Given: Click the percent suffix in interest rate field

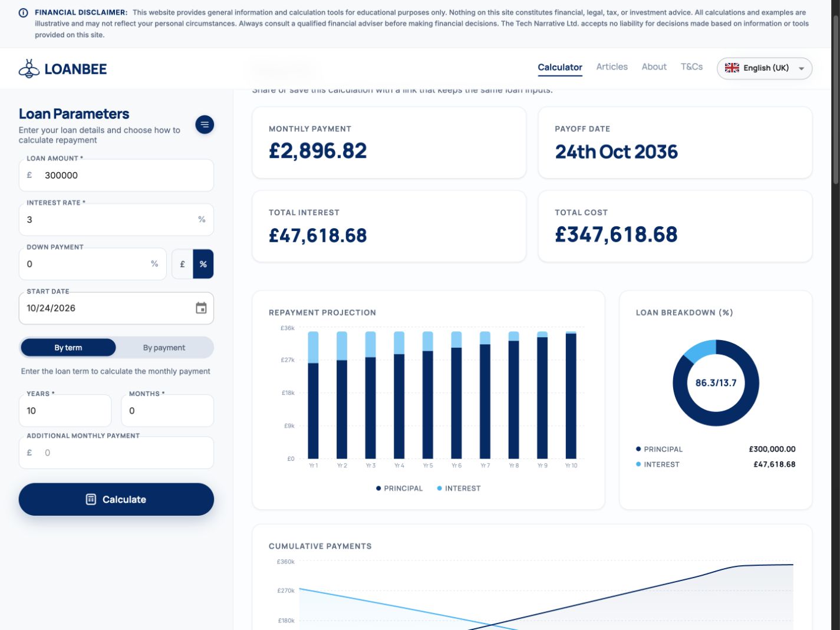Looking at the screenshot, I should 202,219.
